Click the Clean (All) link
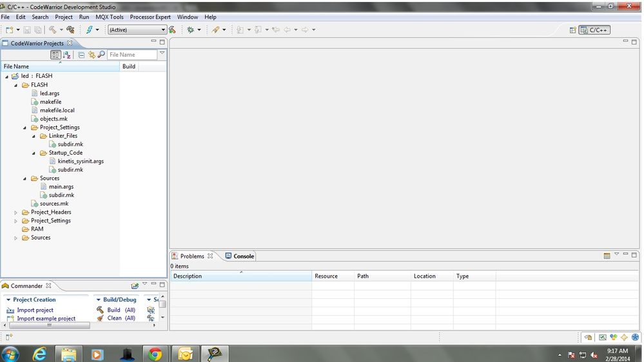Viewport: 644px width, 362px height. 121,318
